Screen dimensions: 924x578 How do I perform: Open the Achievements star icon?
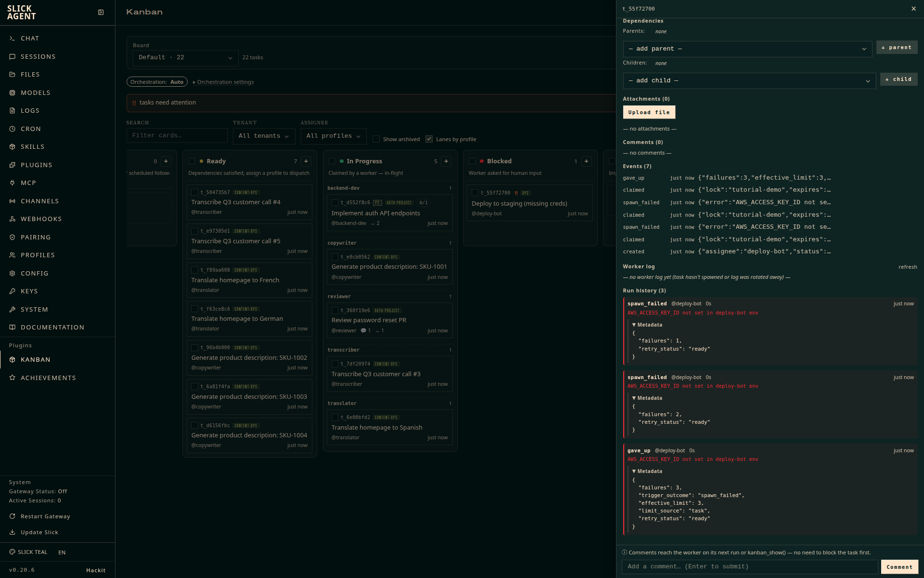13,378
